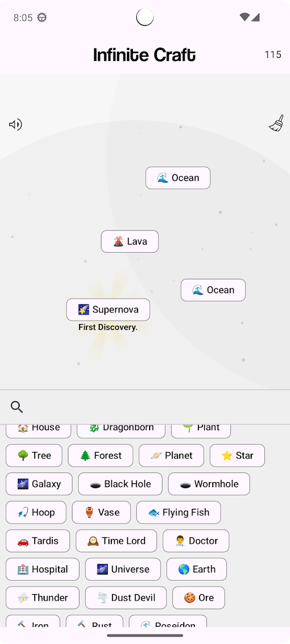Select the Hospital element chip

click(x=43, y=569)
